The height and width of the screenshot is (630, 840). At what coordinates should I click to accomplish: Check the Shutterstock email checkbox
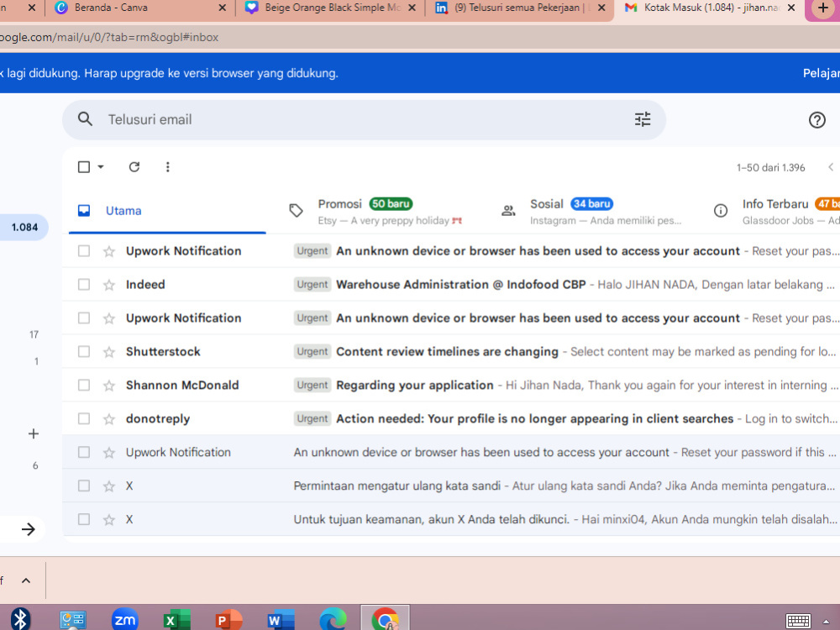(84, 351)
